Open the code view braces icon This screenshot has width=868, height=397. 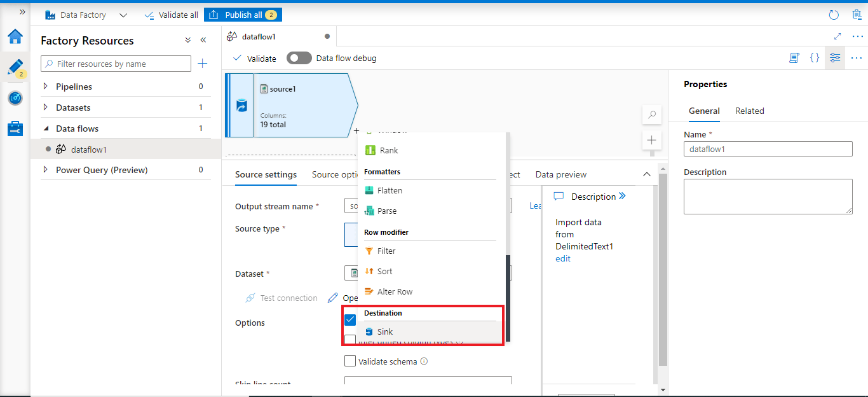click(x=815, y=58)
